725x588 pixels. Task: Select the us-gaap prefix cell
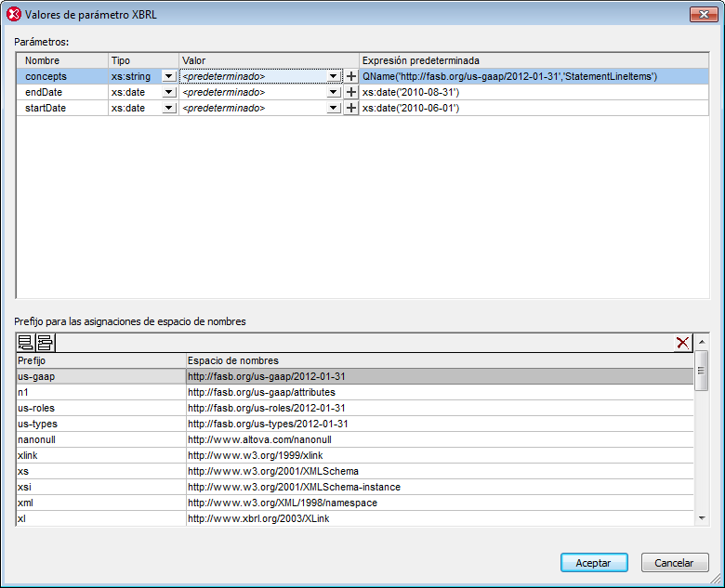[x=100, y=376]
